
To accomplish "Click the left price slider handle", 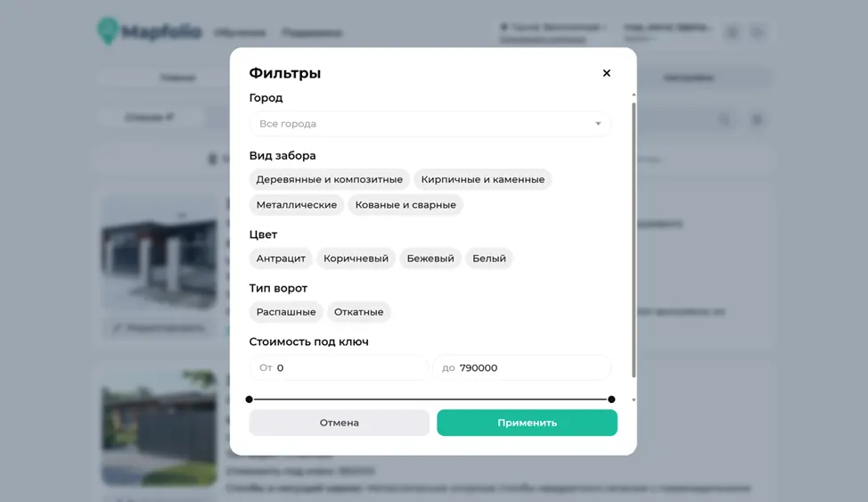I will [250, 399].
